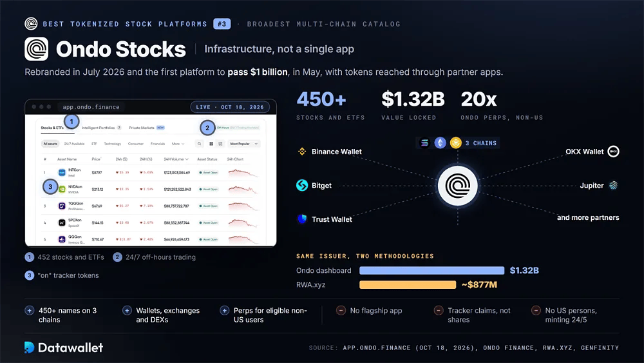Click the blue Ondo dashboard $1.32B bar
The width and height of the screenshot is (644, 363).
(x=431, y=270)
